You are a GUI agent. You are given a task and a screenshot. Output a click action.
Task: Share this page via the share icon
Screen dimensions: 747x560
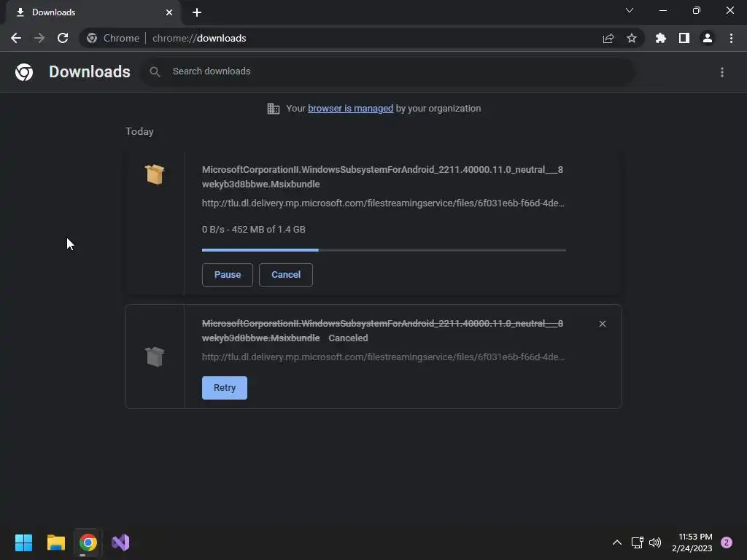coord(608,38)
